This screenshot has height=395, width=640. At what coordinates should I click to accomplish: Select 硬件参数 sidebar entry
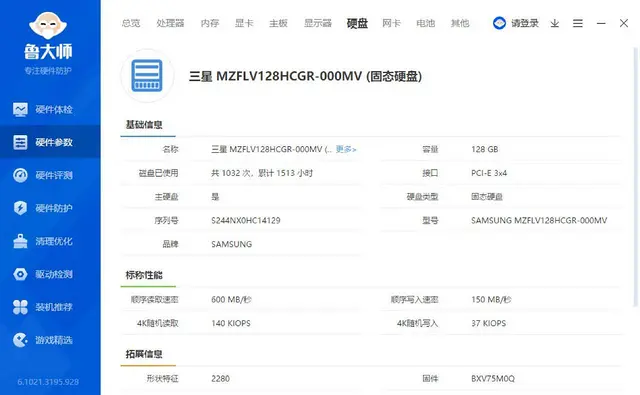tap(50, 142)
